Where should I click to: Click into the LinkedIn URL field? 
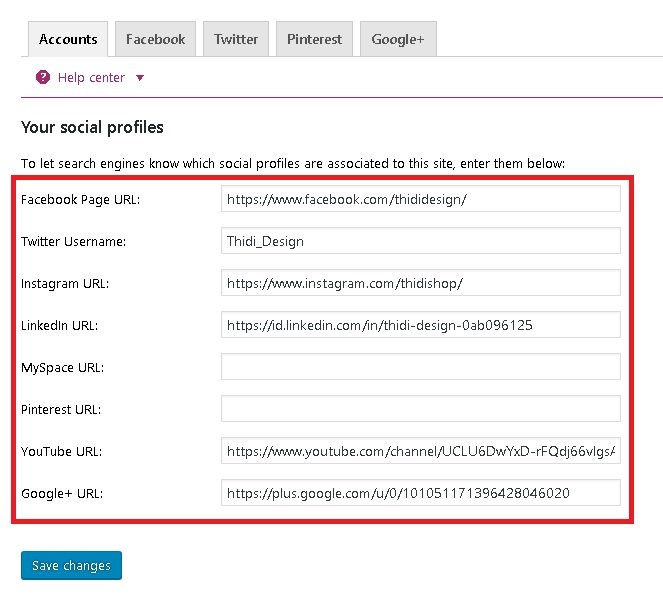tap(420, 325)
